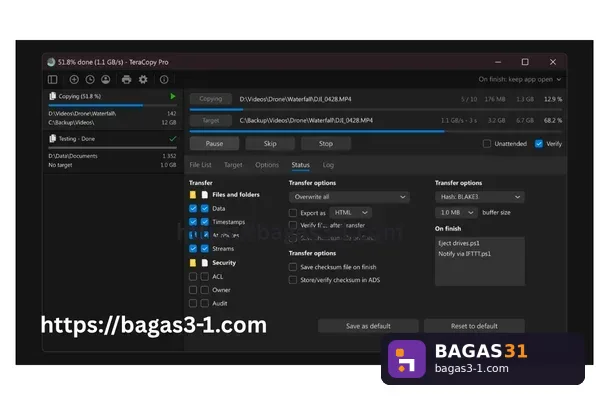
Task: Uncheck the file-column Streams checkbox
Action: (x=205, y=249)
